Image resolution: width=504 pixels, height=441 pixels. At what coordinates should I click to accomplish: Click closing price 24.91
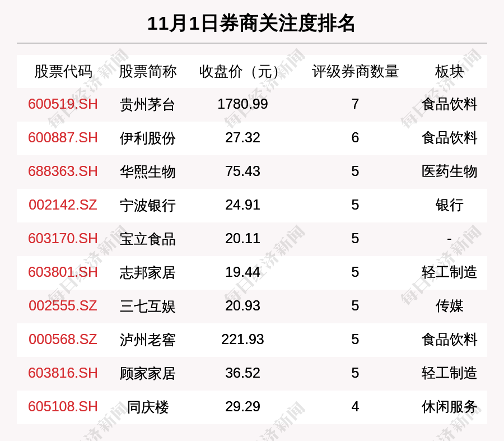point(242,205)
